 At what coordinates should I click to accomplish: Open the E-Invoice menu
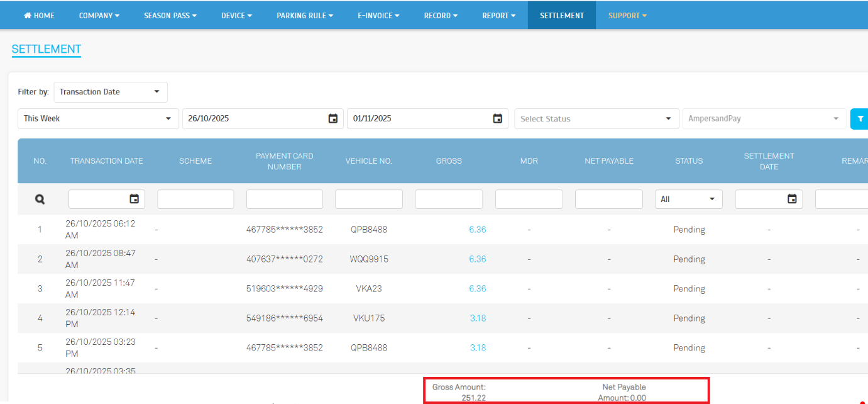(378, 16)
